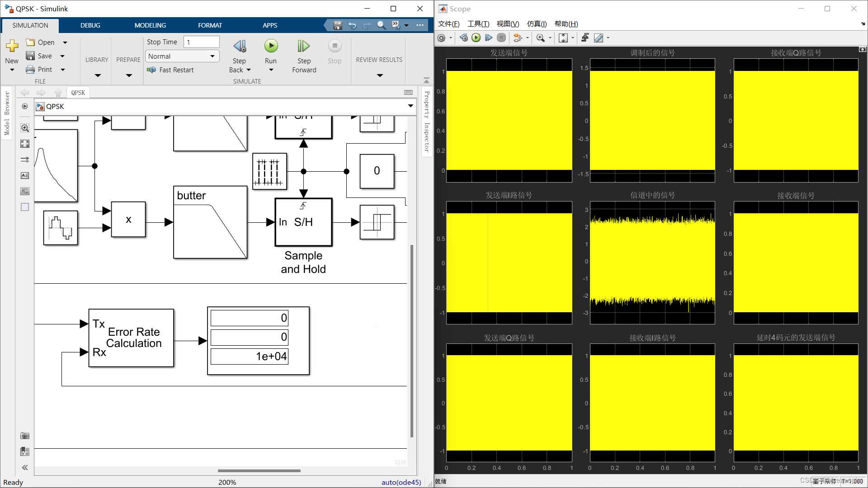Click the Step Forward icon
The image size is (868, 488).
(x=304, y=46)
